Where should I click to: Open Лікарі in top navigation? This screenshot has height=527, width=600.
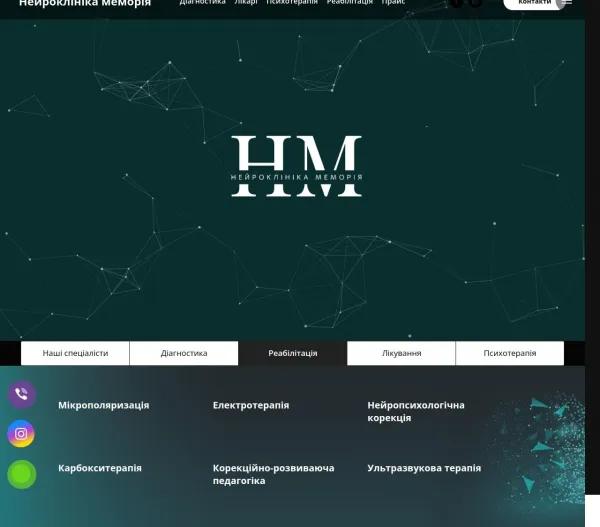[246, 2]
